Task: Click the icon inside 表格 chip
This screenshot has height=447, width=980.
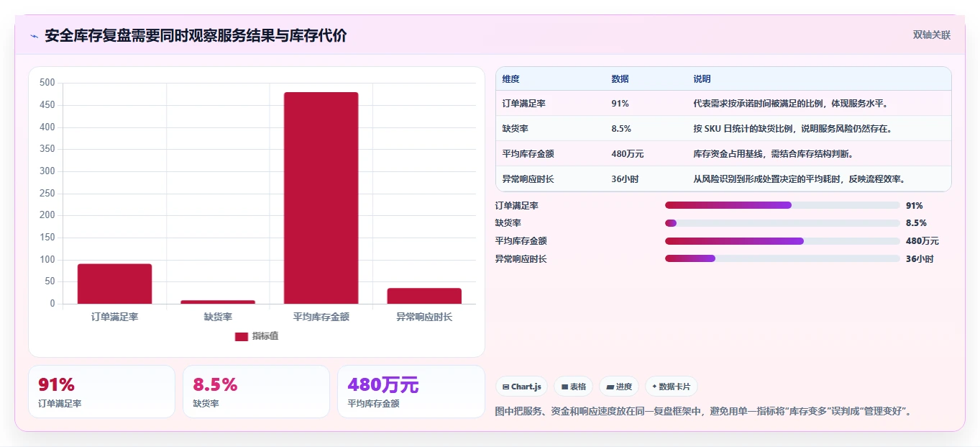Action: (x=565, y=387)
